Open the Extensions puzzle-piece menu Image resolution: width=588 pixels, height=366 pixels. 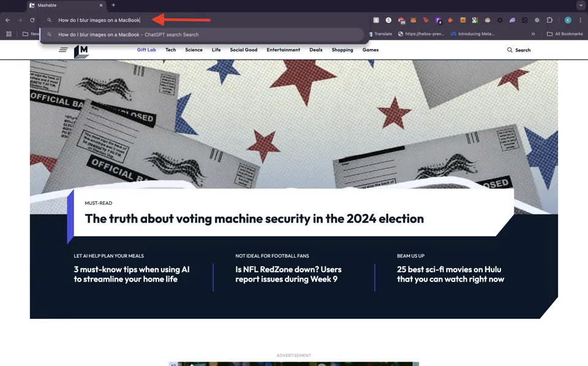[549, 20]
